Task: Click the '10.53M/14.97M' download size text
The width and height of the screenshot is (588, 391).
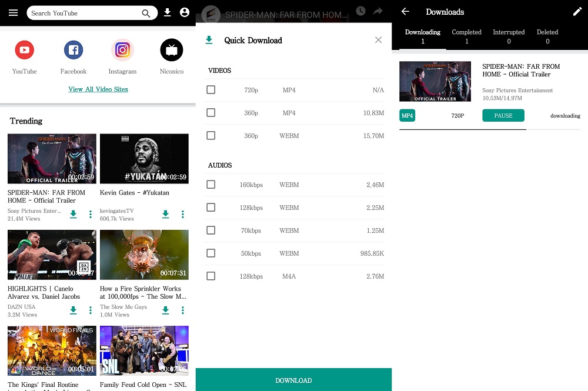Action: 502,98
